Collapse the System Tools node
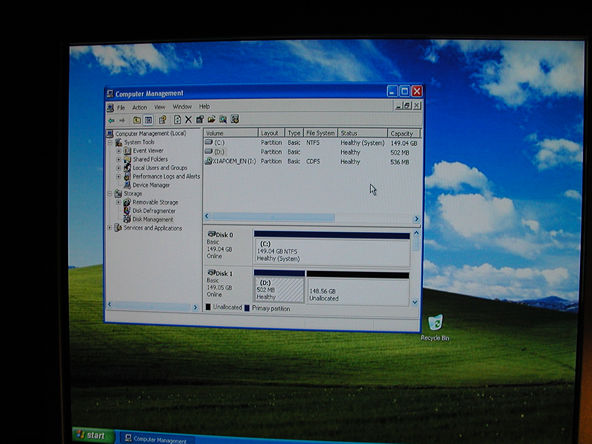592x444 pixels. (110, 142)
